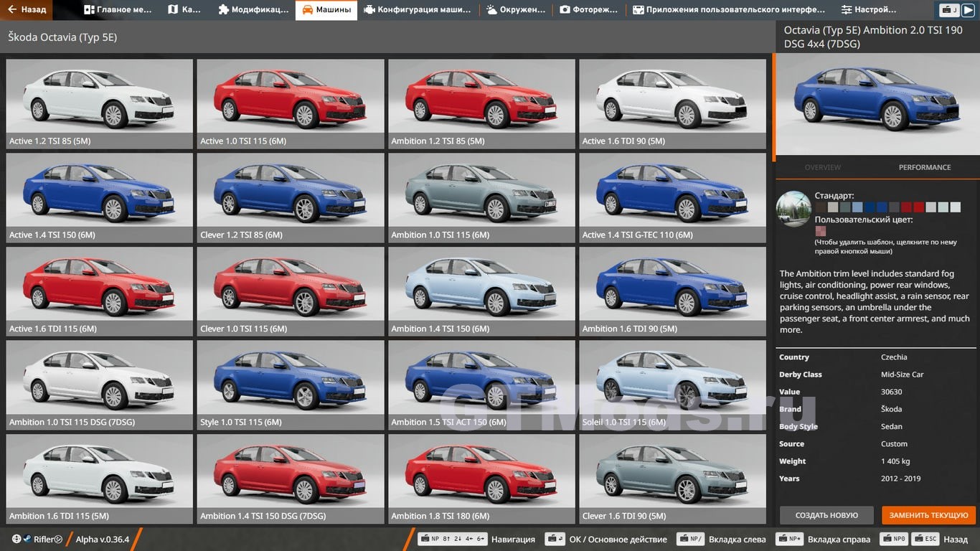Viewport: 980px width, 551px height.
Task: Choose Active 1.0 TSI 115 (6M) car
Action: coord(291,103)
